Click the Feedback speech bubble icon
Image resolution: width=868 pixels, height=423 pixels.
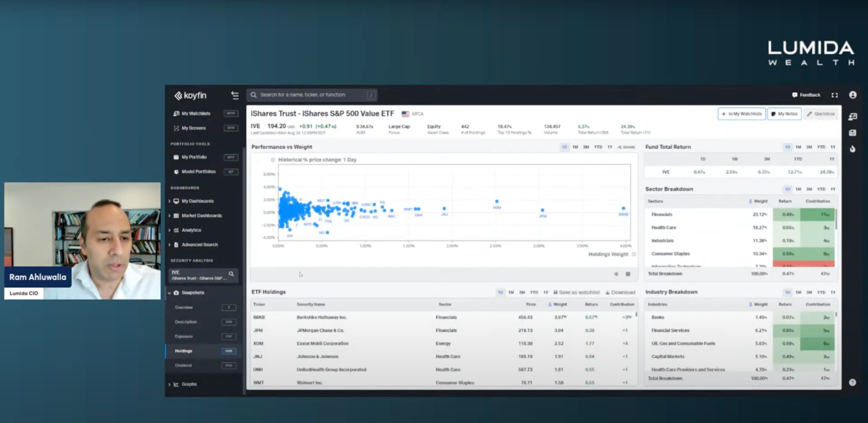coord(795,95)
